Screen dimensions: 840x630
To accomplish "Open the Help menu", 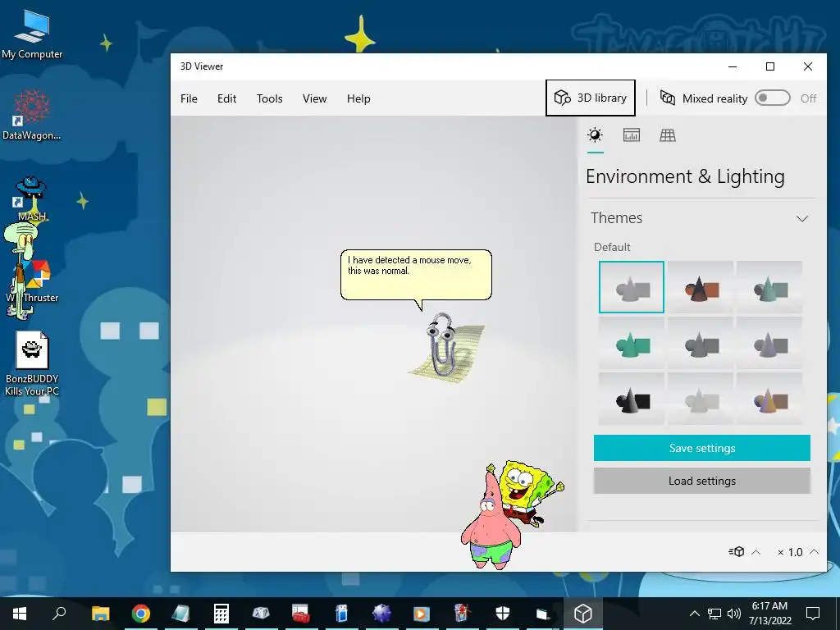I will point(358,98).
